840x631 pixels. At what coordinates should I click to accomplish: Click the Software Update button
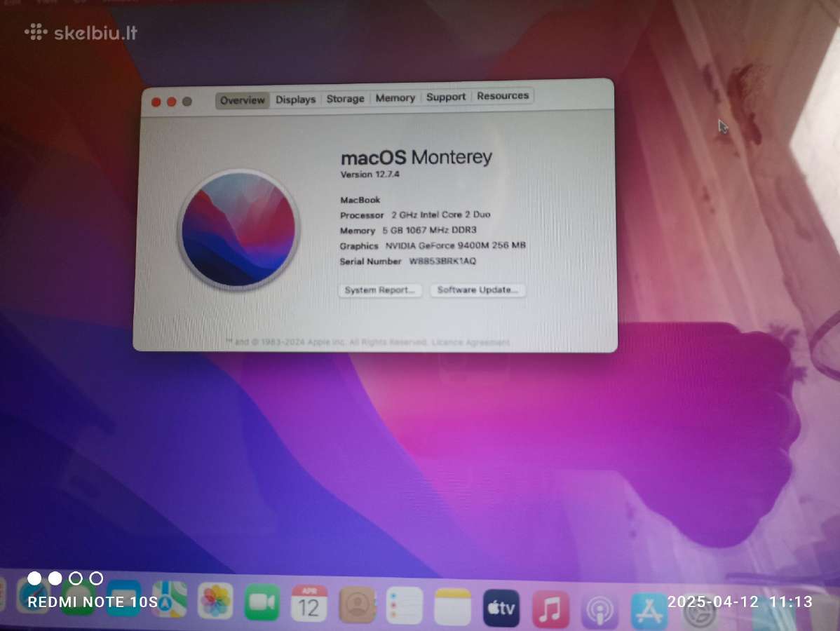tap(477, 290)
